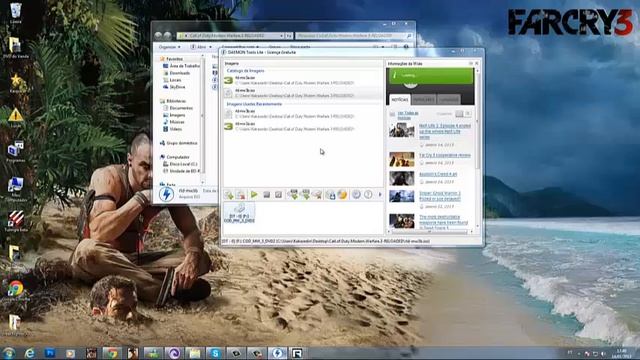The image size is (640, 360).
Task: Open the Lixeira recycle bin desktop icon
Action: point(16,13)
